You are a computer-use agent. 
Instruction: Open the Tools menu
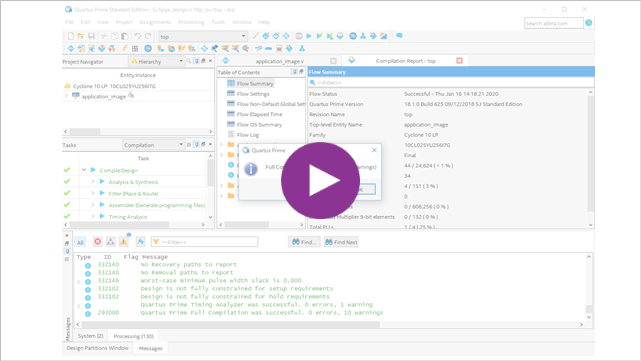(x=218, y=22)
